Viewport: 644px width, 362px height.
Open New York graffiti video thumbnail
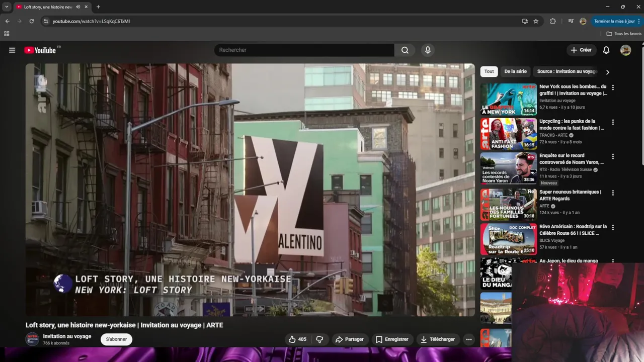coord(508,99)
